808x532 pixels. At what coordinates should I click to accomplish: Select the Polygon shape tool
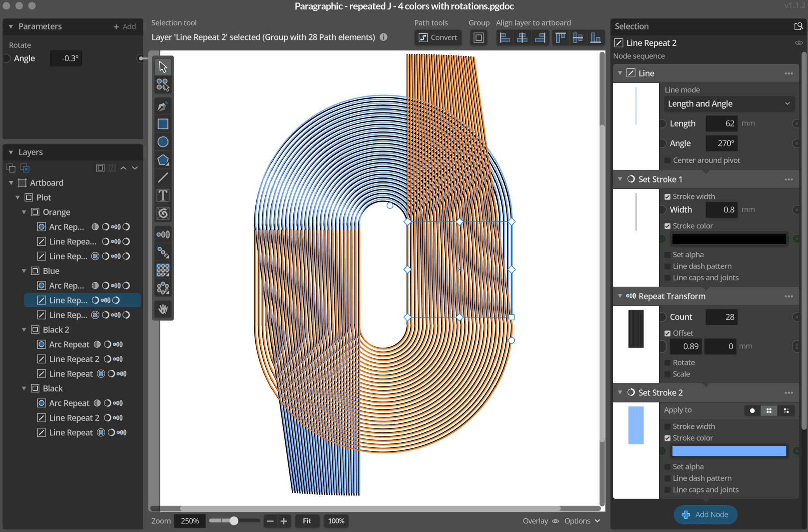[x=163, y=160]
